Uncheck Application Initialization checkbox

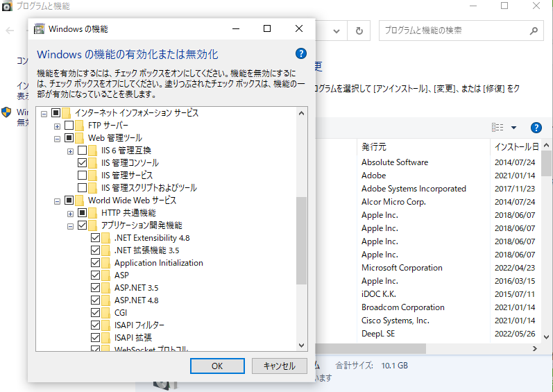coord(95,263)
